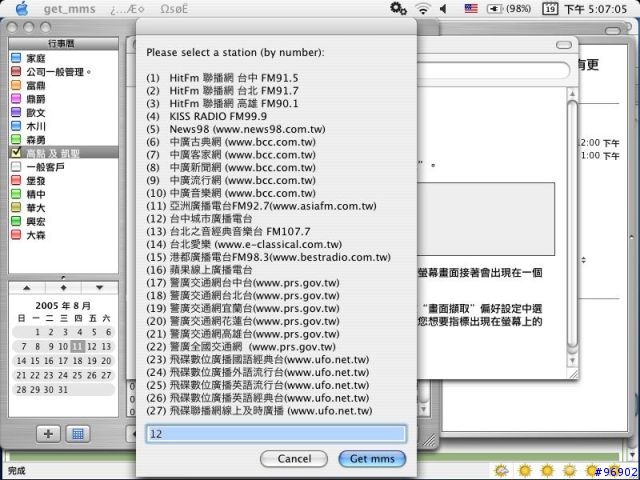
Task: Add a new calendar with plus button
Action: (x=48, y=434)
